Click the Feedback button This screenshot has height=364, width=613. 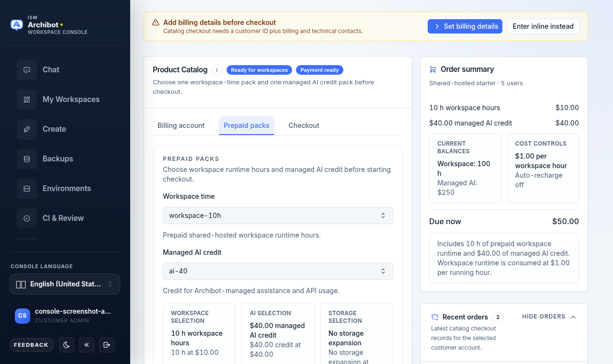pos(32,345)
